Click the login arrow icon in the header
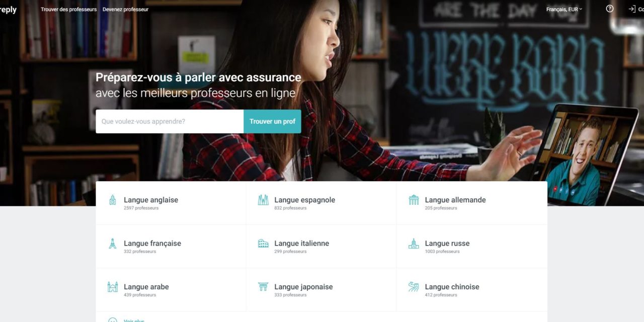 click(632, 9)
